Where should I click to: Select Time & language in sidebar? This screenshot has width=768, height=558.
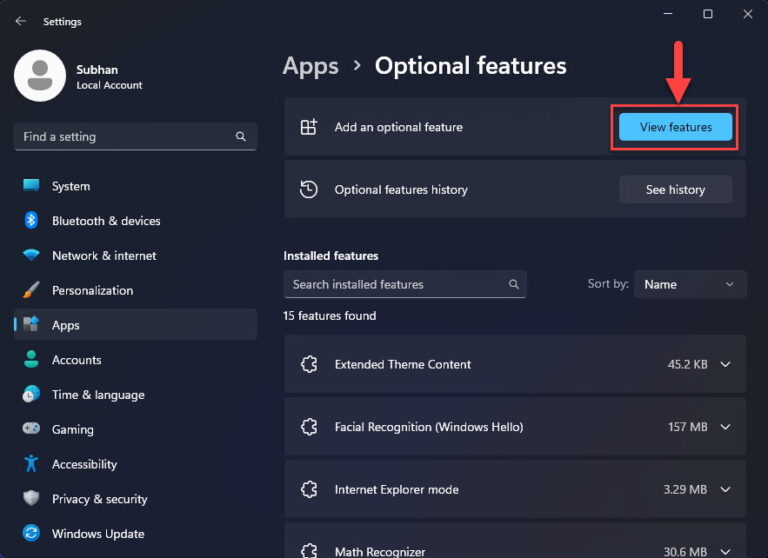98,395
